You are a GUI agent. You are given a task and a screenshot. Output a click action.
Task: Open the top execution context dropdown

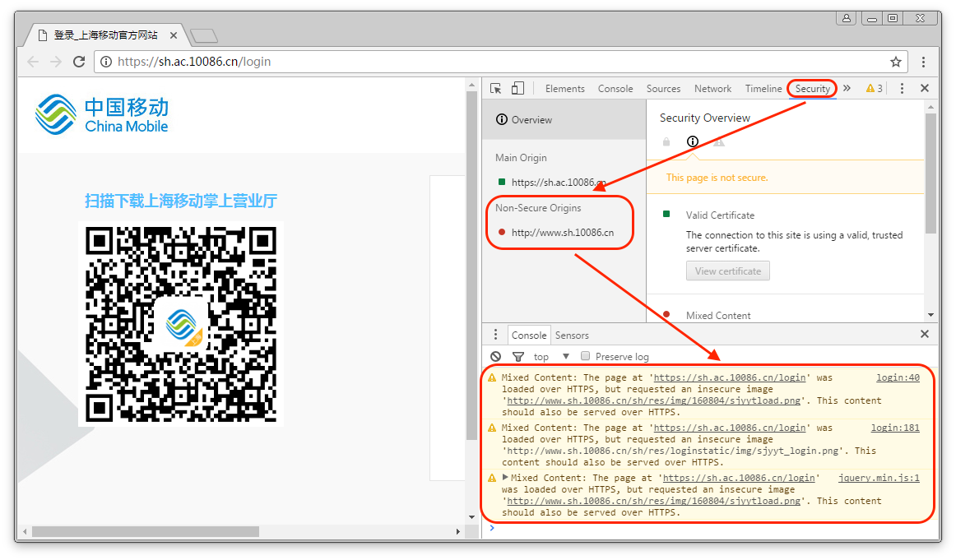[551, 356]
